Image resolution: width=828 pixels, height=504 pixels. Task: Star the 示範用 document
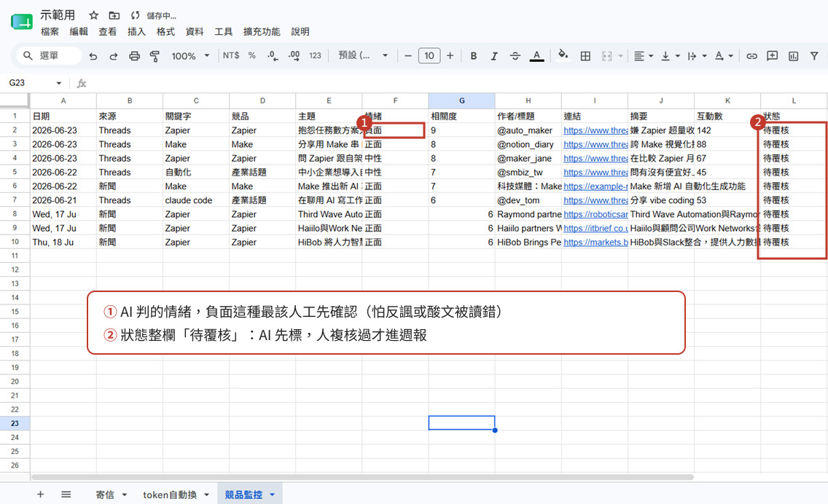point(93,15)
